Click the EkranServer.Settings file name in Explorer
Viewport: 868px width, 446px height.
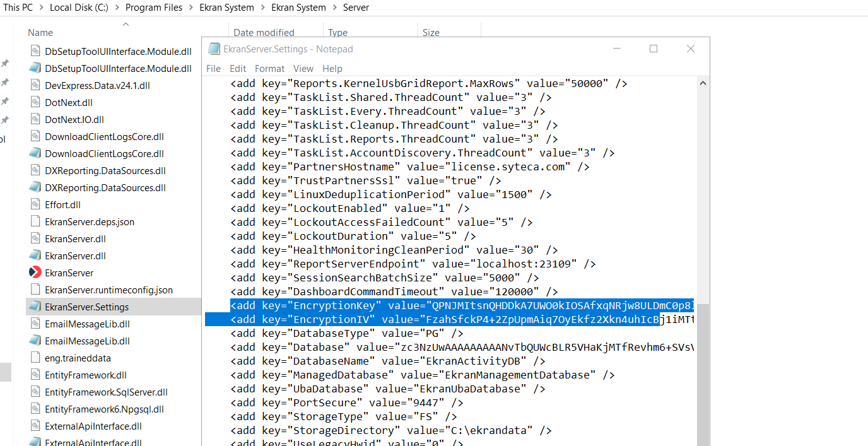[x=87, y=307]
